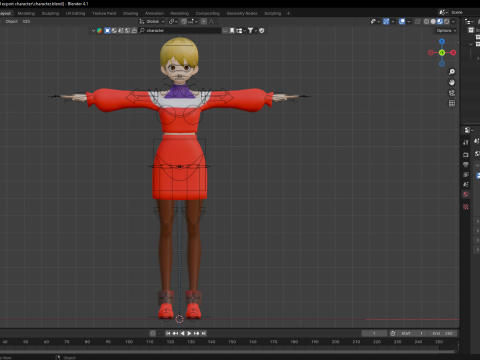This screenshot has height=360, width=480.
Task: Click the highlighted blue filter icon
Action: (107, 30)
